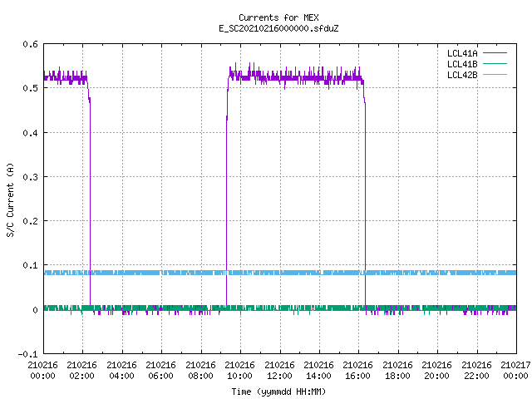Viewport: 532px width, 399px height.
Task: Click the LCL42B legend label
Action: pos(462,75)
